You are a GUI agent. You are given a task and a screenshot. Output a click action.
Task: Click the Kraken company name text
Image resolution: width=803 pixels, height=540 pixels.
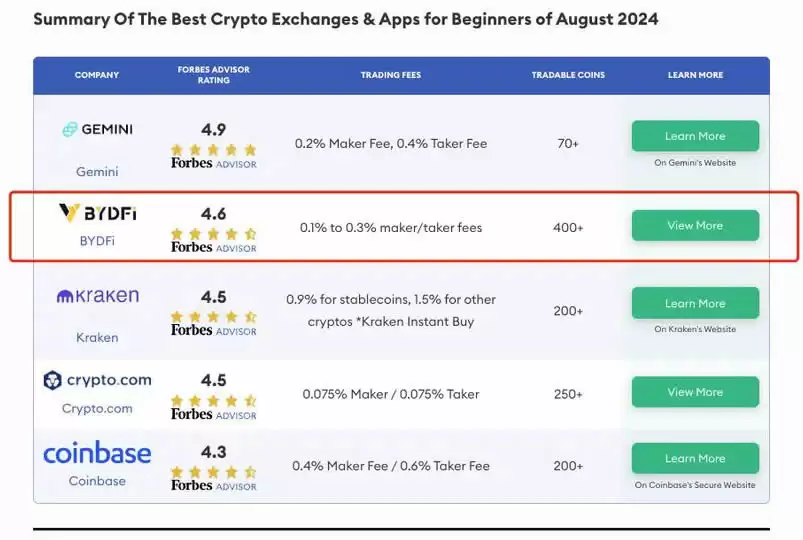[97, 337]
